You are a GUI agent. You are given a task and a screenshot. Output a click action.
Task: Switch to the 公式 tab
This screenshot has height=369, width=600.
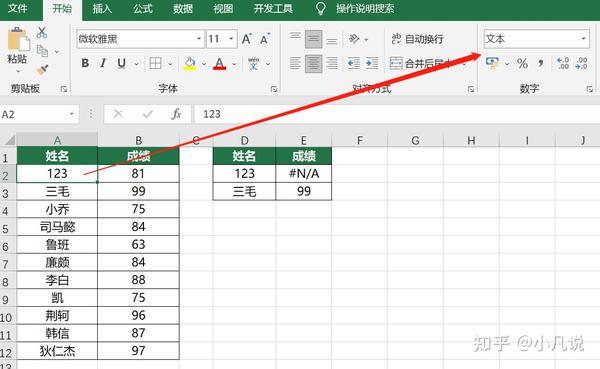click(x=143, y=8)
